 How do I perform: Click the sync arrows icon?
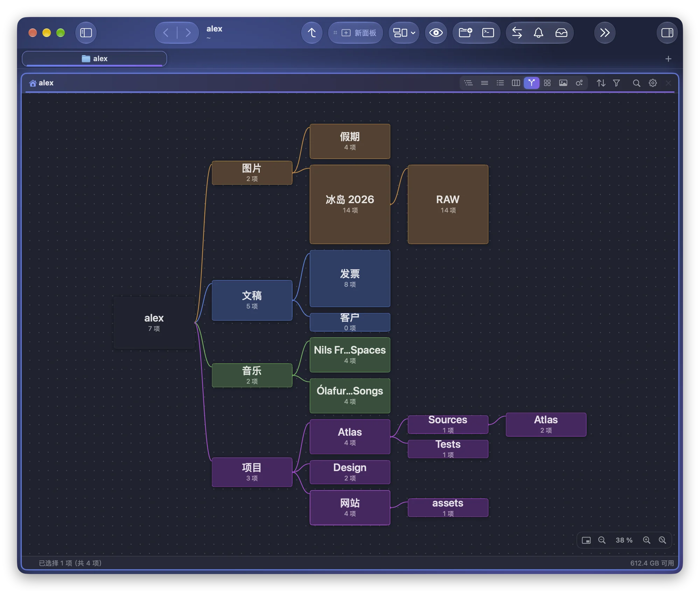pos(517,33)
